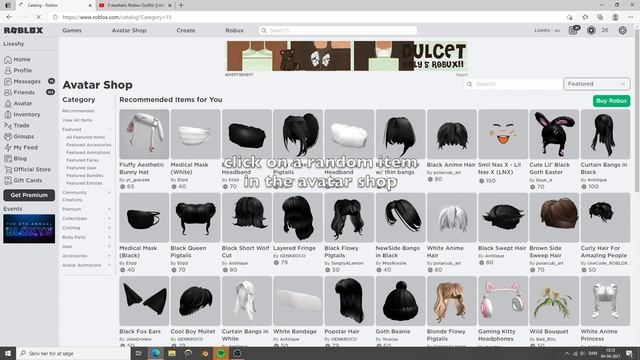This screenshot has width=640, height=360.
Task: Click the top Roblox search field
Action: (x=338, y=31)
